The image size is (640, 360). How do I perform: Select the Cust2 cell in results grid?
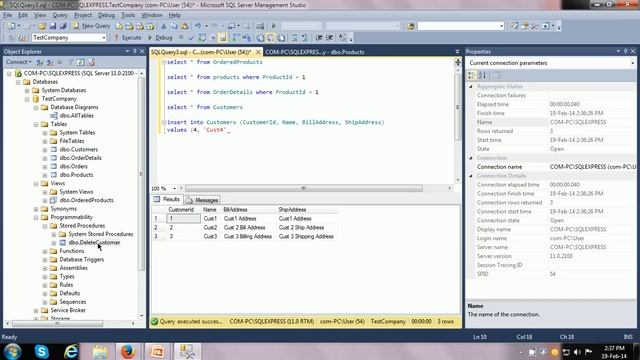pyautogui.click(x=210, y=228)
